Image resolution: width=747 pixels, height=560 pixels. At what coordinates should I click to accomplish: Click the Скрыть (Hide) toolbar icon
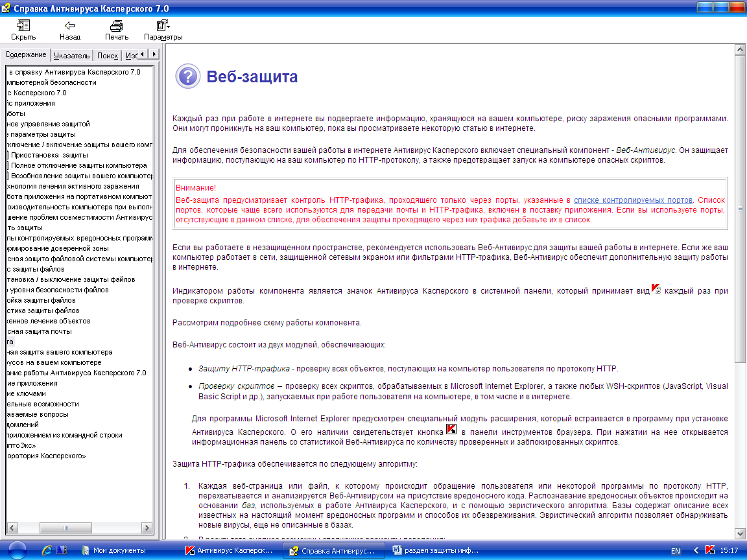(x=23, y=30)
